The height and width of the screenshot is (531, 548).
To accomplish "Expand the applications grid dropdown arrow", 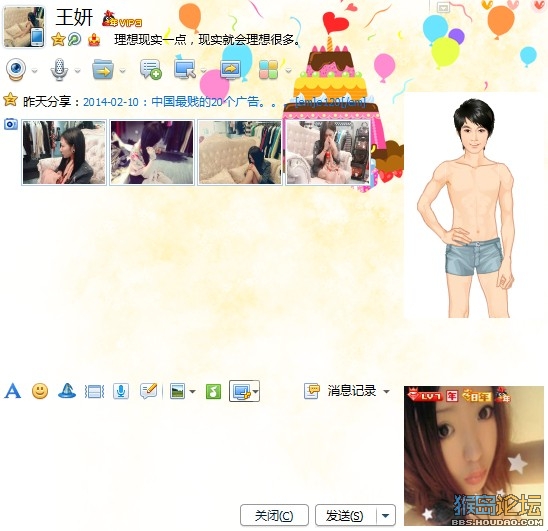I will [x=288, y=71].
